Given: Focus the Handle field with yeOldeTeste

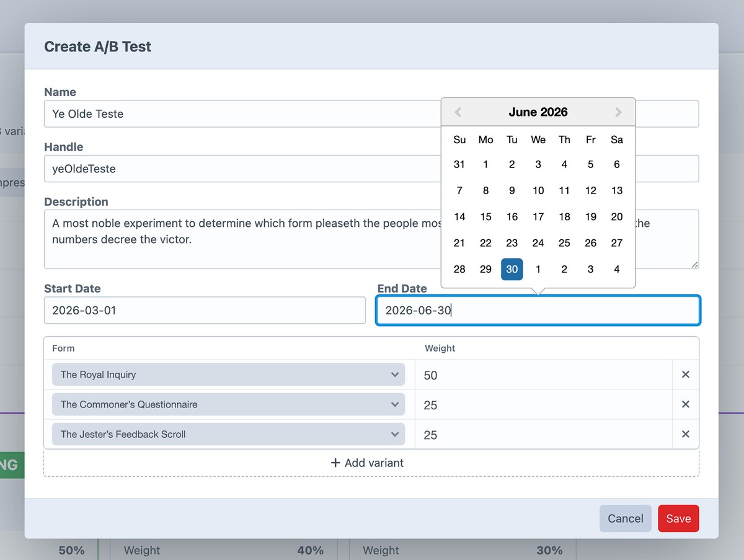Looking at the screenshot, I should tap(371, 169).
